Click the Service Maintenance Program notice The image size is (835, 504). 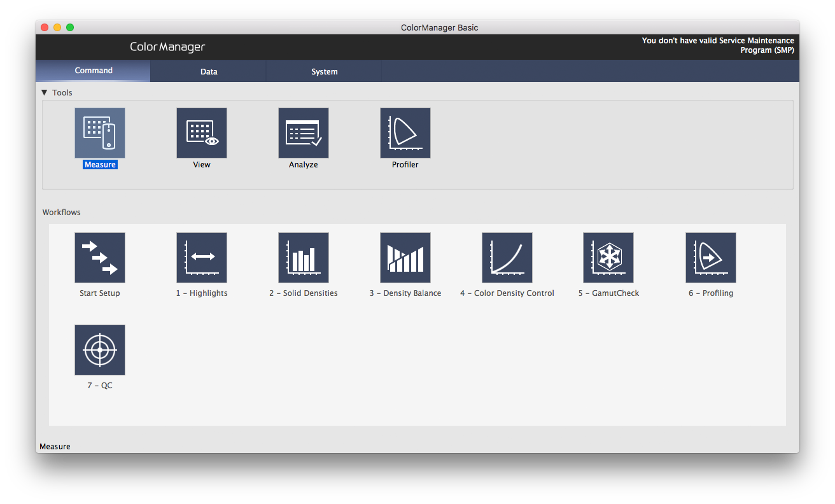pos(718,45)
